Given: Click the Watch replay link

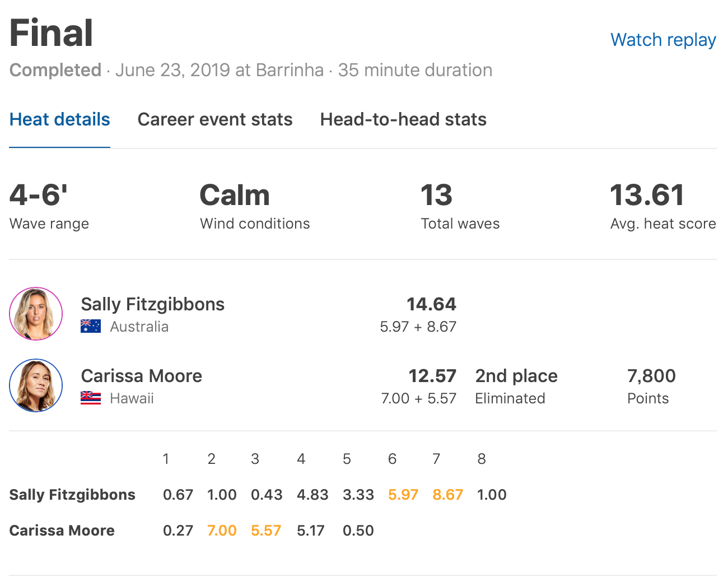Looking at the screenshot, I should pos(663,40).
